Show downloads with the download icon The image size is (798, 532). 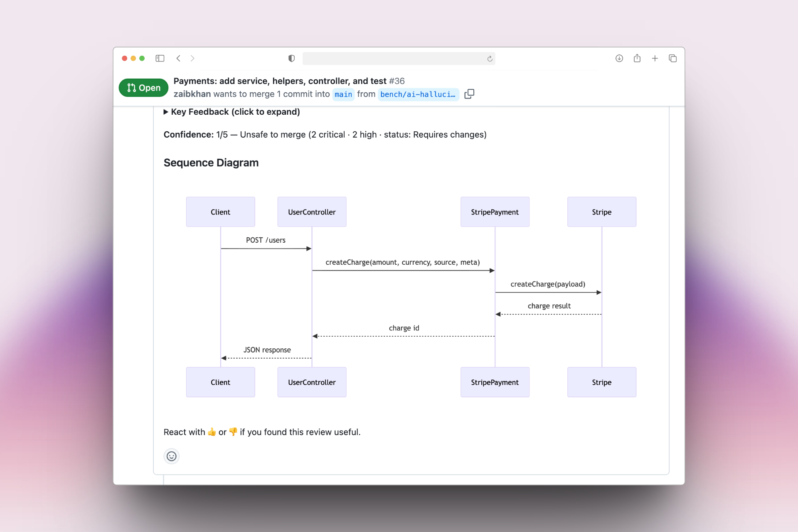coord(619,58)
